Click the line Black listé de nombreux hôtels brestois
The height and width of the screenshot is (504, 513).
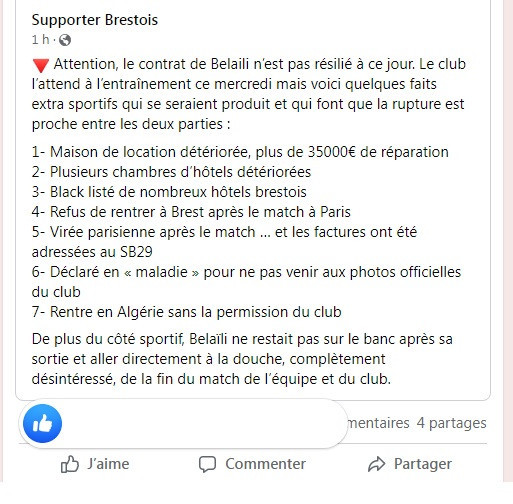click(169, 192)
